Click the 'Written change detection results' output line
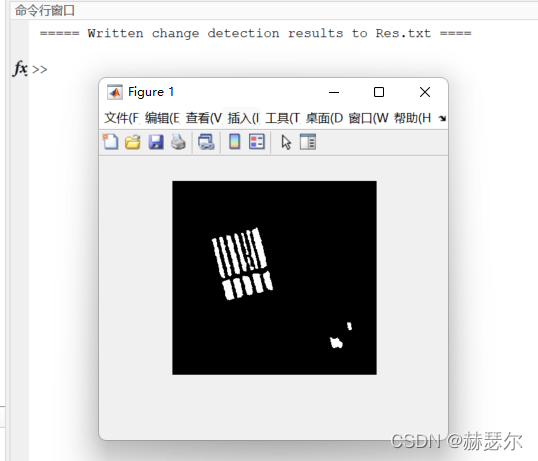The image size is (538, 461). 256,33
